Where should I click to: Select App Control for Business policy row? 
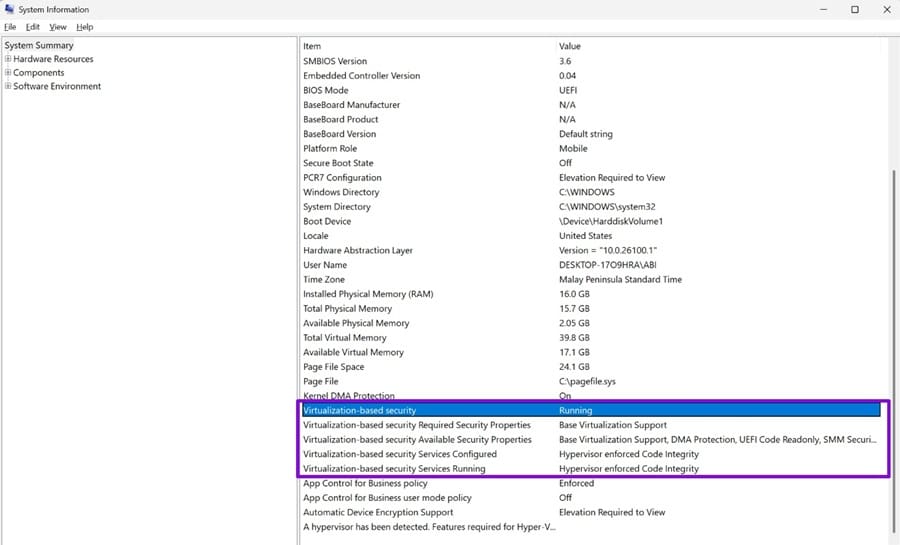coord(591,483)
